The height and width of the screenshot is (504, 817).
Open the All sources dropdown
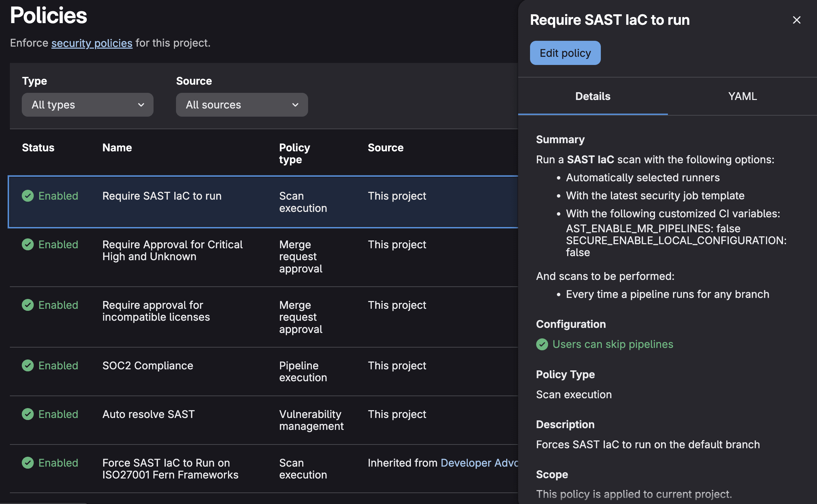tap(241, 105)
